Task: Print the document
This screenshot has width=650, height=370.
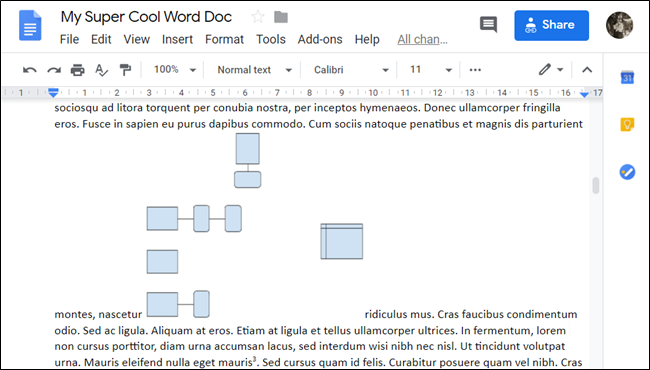Action: point(78,70)
